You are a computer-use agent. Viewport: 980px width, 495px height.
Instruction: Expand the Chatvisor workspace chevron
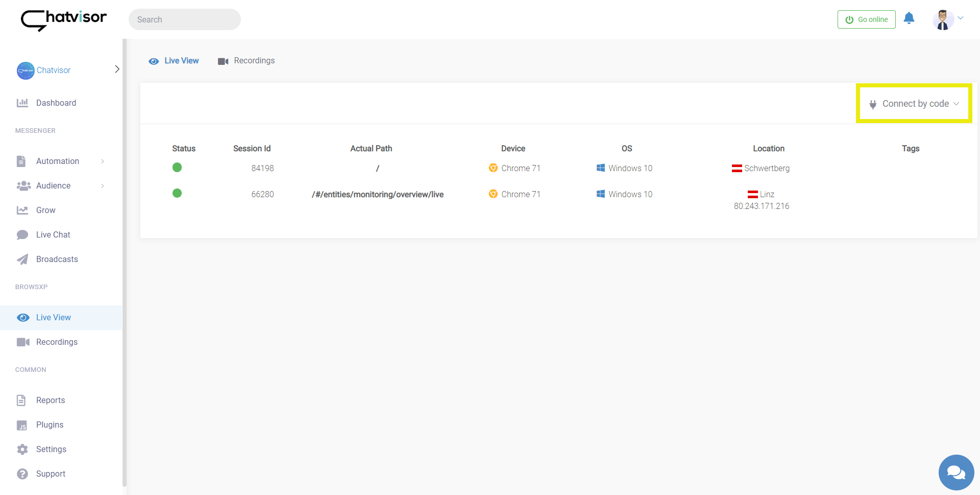(x=117, y=69)
